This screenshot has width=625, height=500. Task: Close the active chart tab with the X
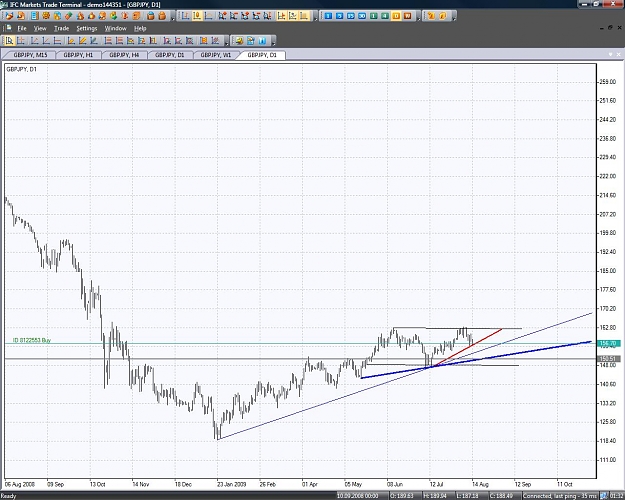pos(619,55)
